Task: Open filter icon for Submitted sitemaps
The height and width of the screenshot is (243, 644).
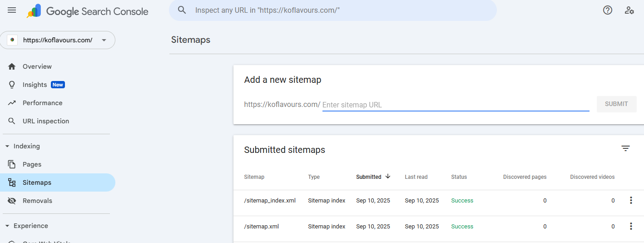Action: pos(626,148)
